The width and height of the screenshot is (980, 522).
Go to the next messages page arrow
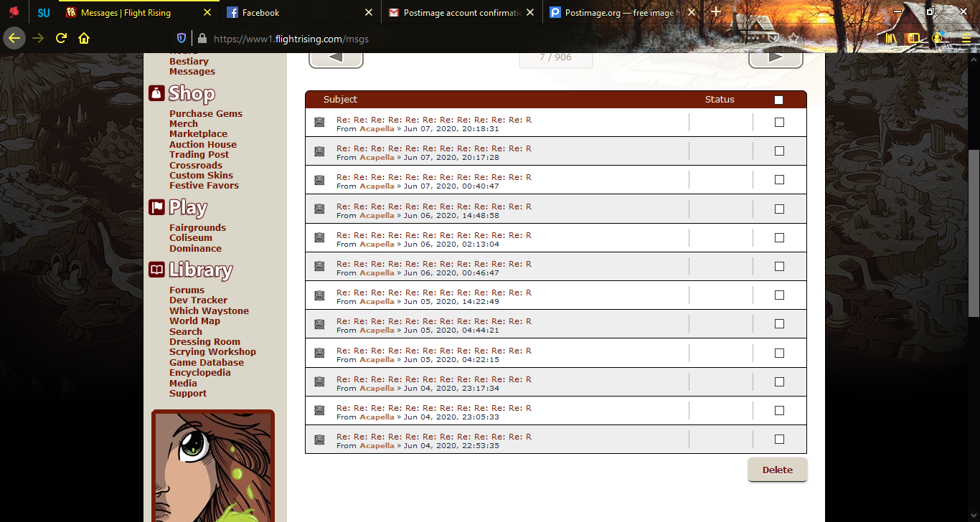click(x=776, y=57)
